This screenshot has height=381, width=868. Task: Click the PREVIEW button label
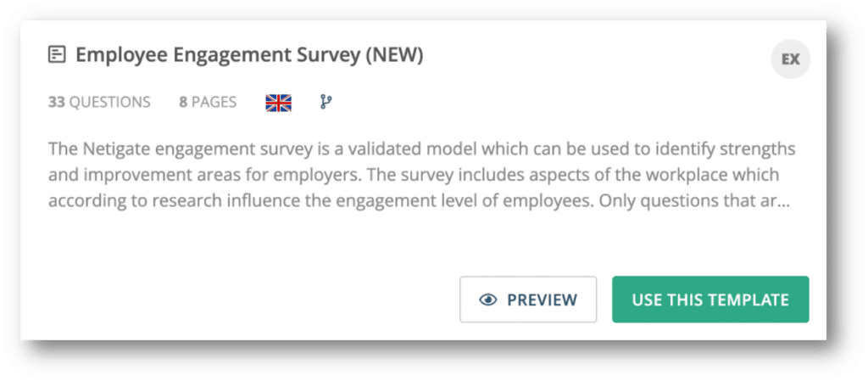[x=542, y=300]
